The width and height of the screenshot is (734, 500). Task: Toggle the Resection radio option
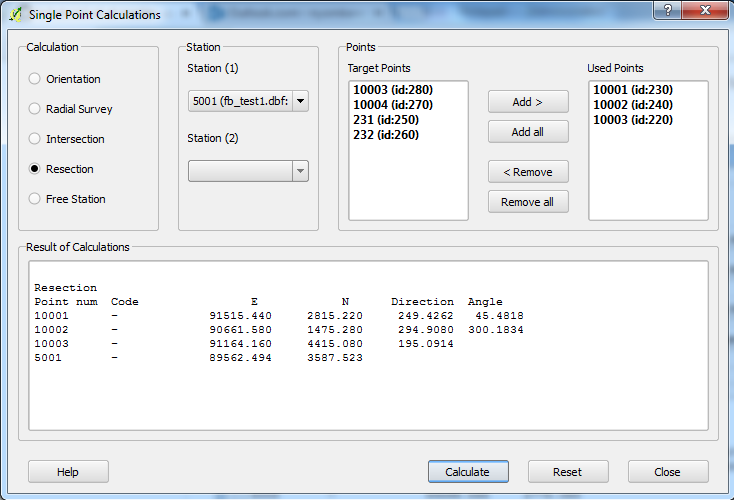36,169
